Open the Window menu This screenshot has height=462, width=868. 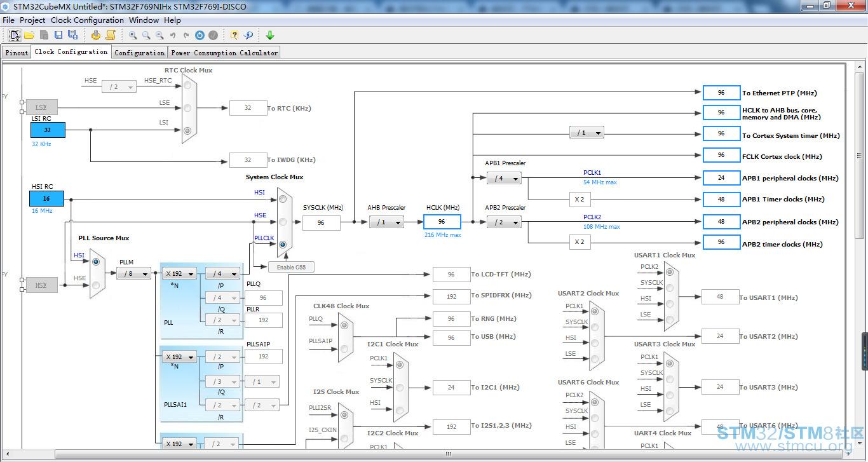pos(144,20)
